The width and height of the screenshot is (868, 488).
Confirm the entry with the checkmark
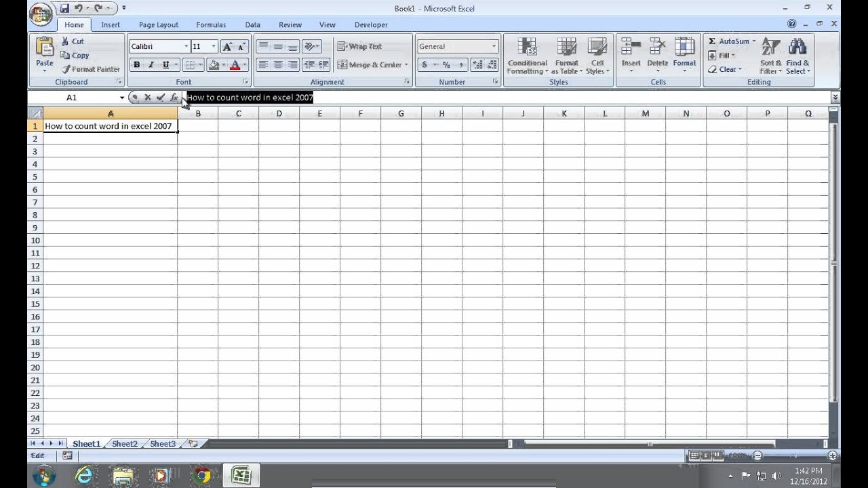(160, 98)
